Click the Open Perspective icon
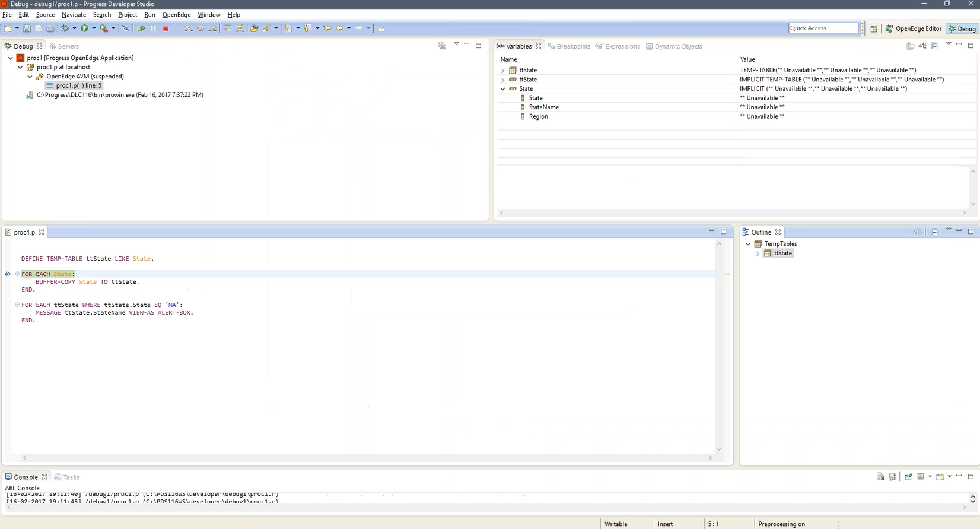Image resolution: width=980 pixels, height=529 pixels. (x=874, y=28)
